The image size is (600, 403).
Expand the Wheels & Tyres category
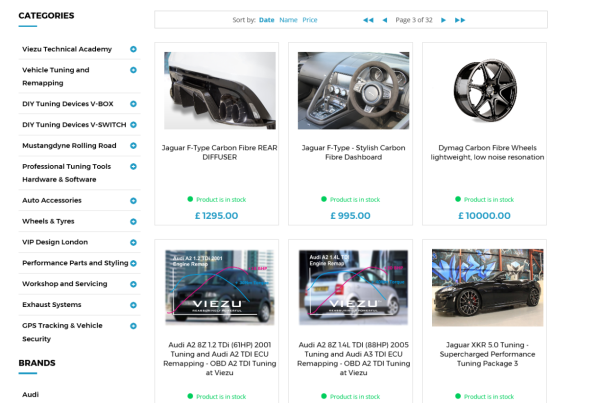(133, 222)
